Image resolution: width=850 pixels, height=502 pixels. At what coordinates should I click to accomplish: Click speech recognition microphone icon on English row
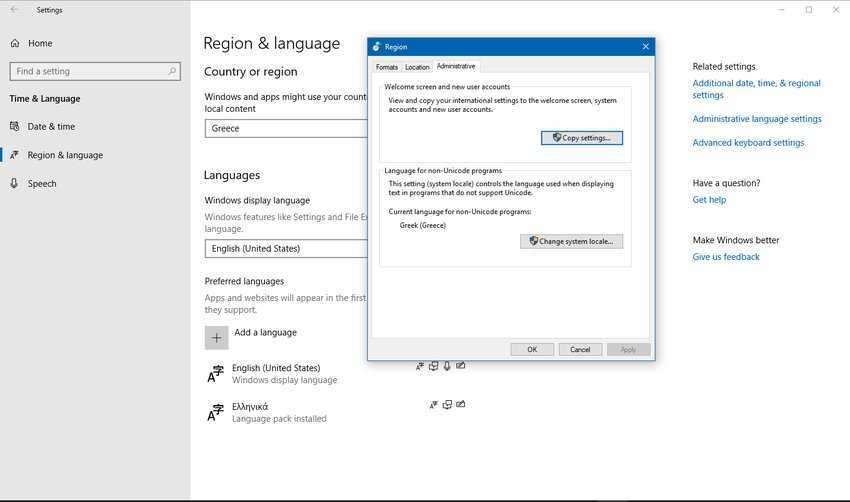447,366
